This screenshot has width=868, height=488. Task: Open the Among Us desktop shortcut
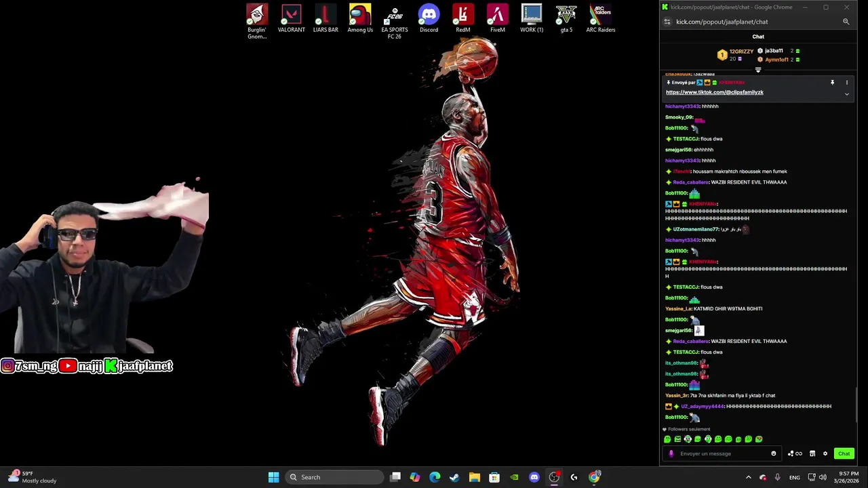coord(360,19)
